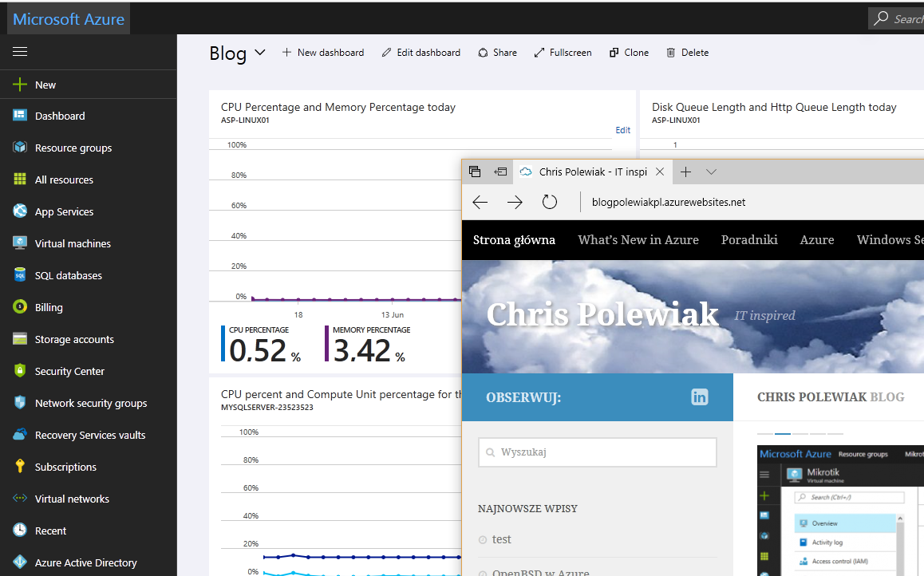
Task: Open the Azure hamburger menu icon
Action: point(20,52)
